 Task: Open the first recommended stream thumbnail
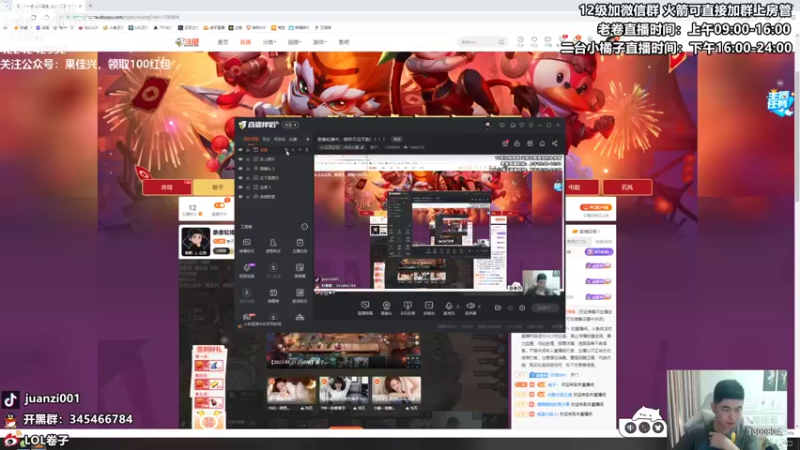[291, 390]
